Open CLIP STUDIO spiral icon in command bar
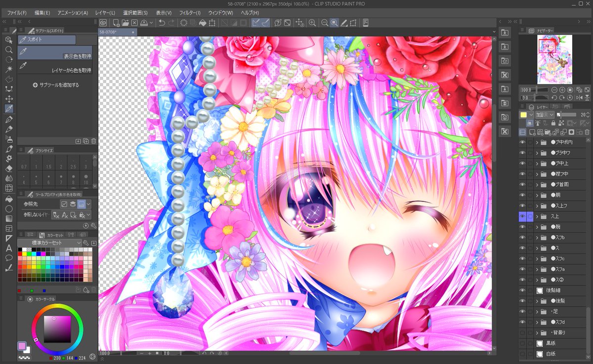The image size is (593, 364). click(x=103, y=23)
